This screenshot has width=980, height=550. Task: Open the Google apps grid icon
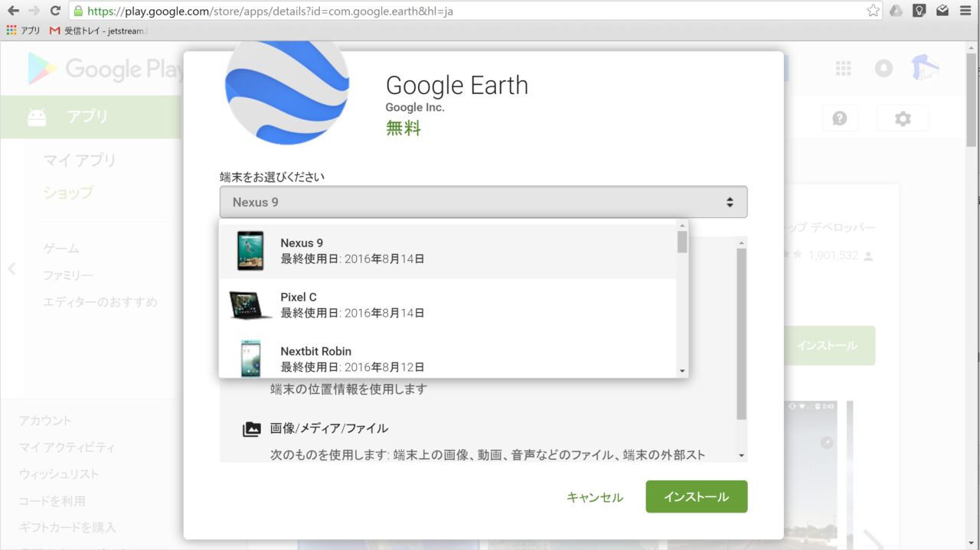pyautogui.click(x=843, y=69)
